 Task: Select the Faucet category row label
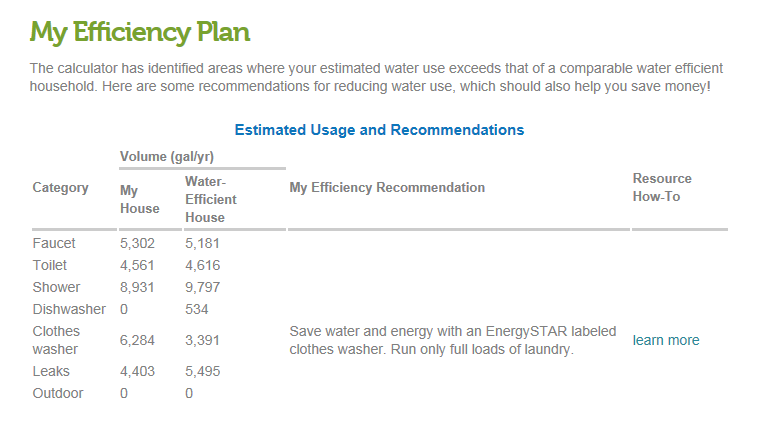pyautogui.click(x=54, y=243)
